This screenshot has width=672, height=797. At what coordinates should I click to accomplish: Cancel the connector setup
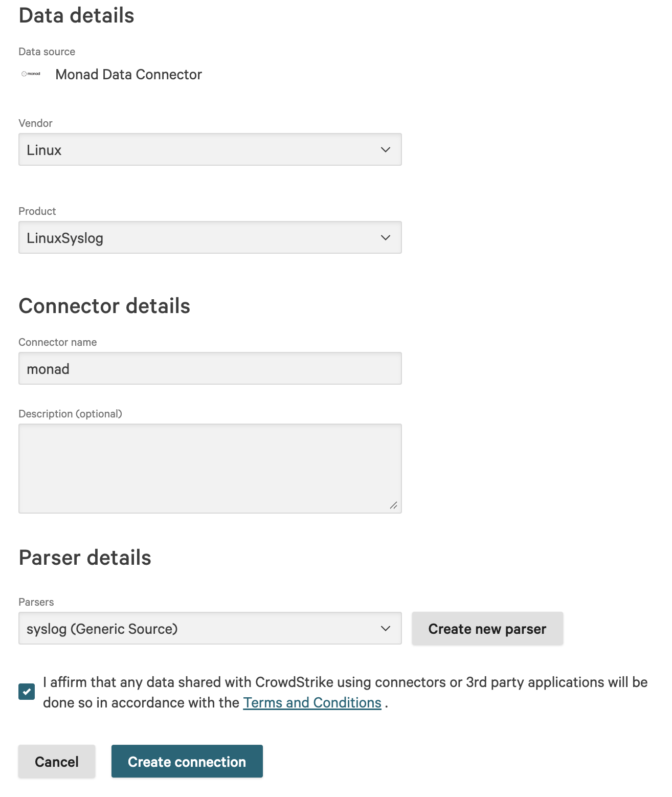tap(57, 762)
